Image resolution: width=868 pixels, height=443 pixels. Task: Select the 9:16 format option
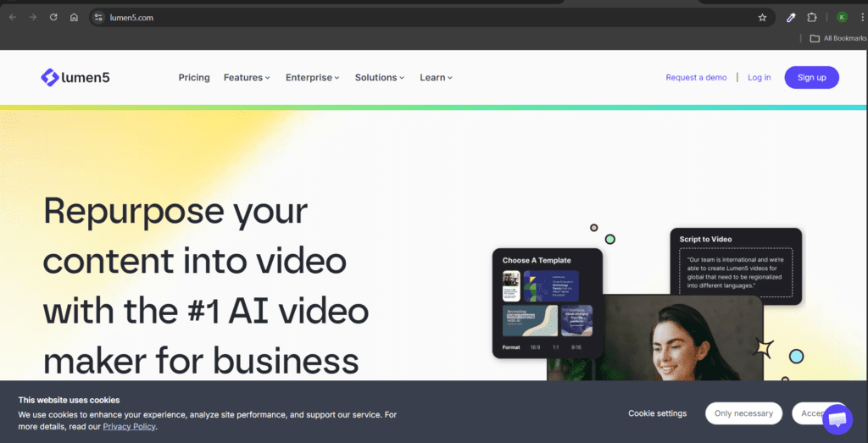(576, 347)
